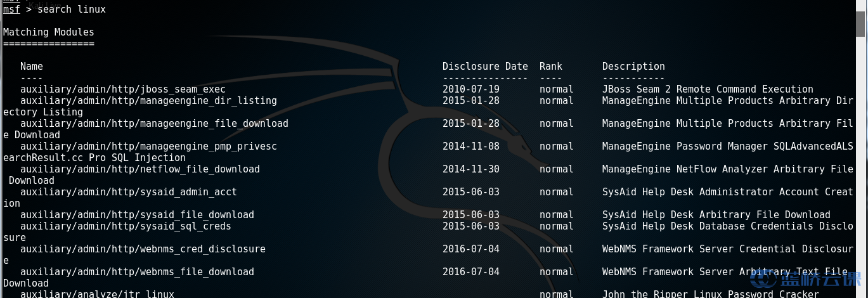Image resolution: width=868 pixels, height=298 pixels.
Task: Click the date 2014-11-08
Action: 471,146
